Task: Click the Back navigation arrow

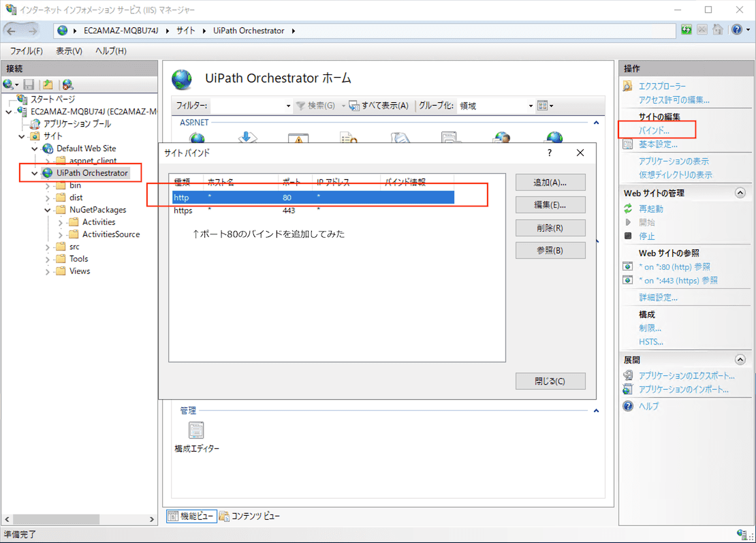Action: pyautogui.click(x=12, y=31)
